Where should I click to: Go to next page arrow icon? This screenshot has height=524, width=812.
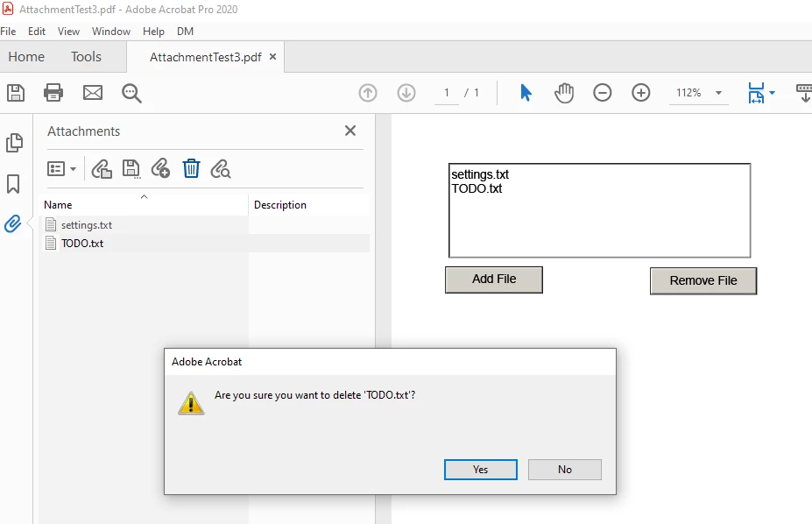click(406, 93)
